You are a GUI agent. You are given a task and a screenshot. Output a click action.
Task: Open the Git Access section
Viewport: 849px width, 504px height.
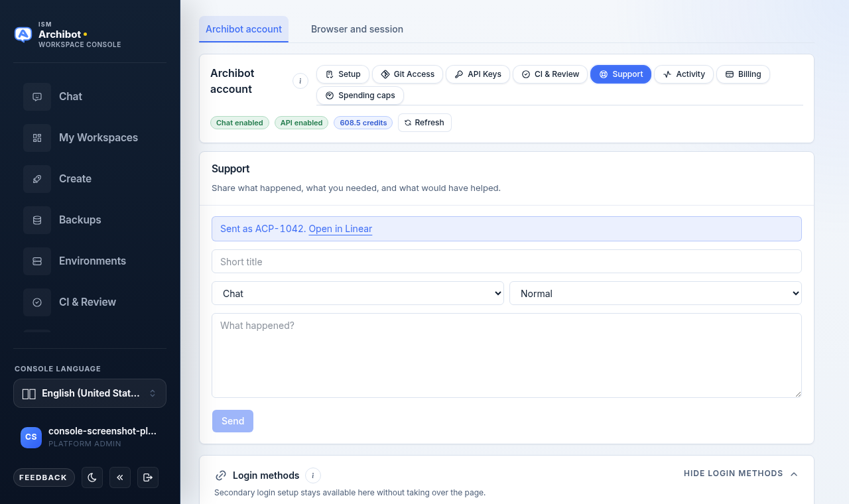coord(407,74)
